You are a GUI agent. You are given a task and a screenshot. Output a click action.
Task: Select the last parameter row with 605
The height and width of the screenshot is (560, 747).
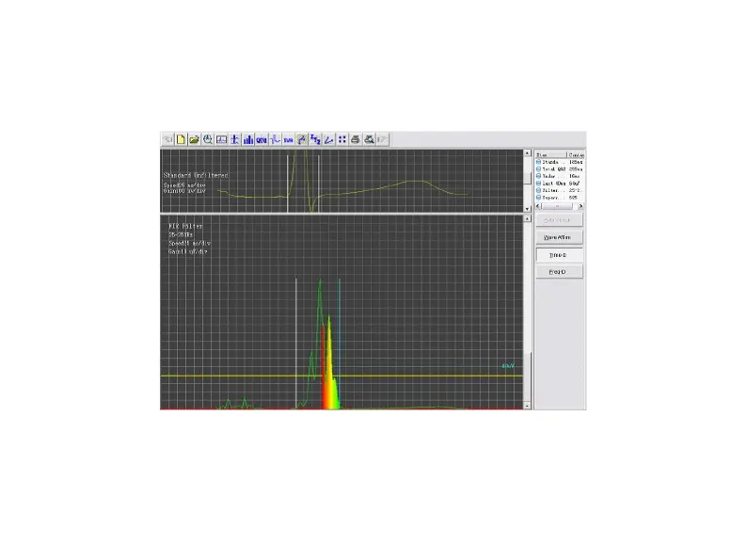pos(560,198)
